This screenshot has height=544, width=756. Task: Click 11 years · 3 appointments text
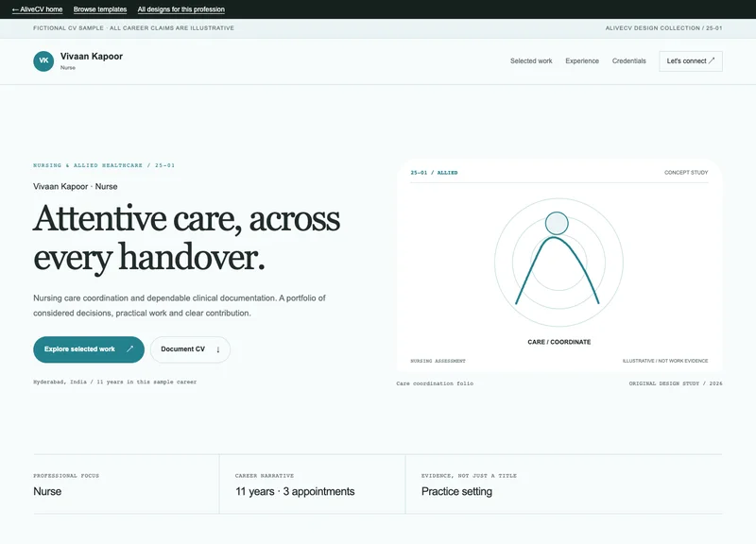tap(295, 491)
